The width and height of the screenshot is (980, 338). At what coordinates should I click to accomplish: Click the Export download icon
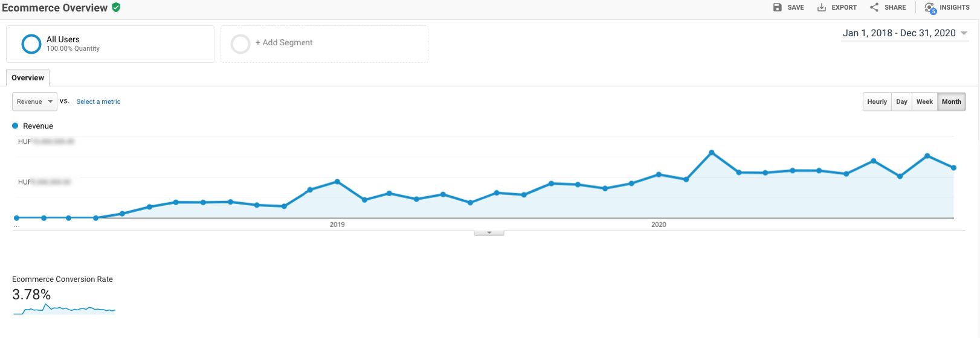point(822,7)
